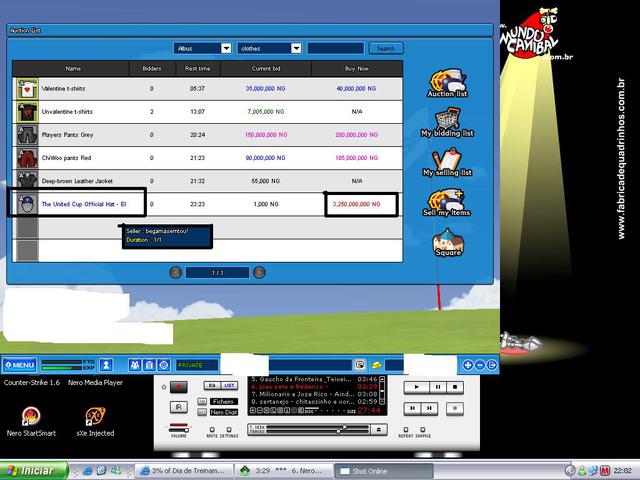
Task: Select playlist track Milionario e Jose Rico
Action: 314,394
